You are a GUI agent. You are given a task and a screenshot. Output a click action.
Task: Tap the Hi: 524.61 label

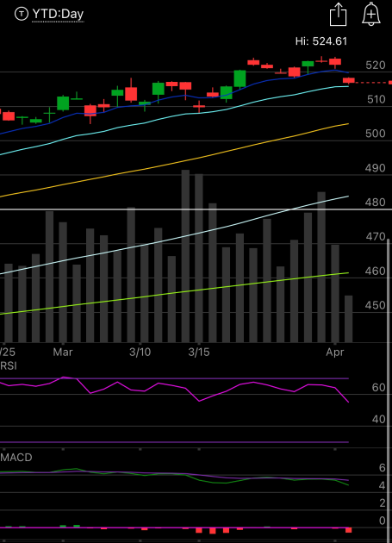[321, 41]
